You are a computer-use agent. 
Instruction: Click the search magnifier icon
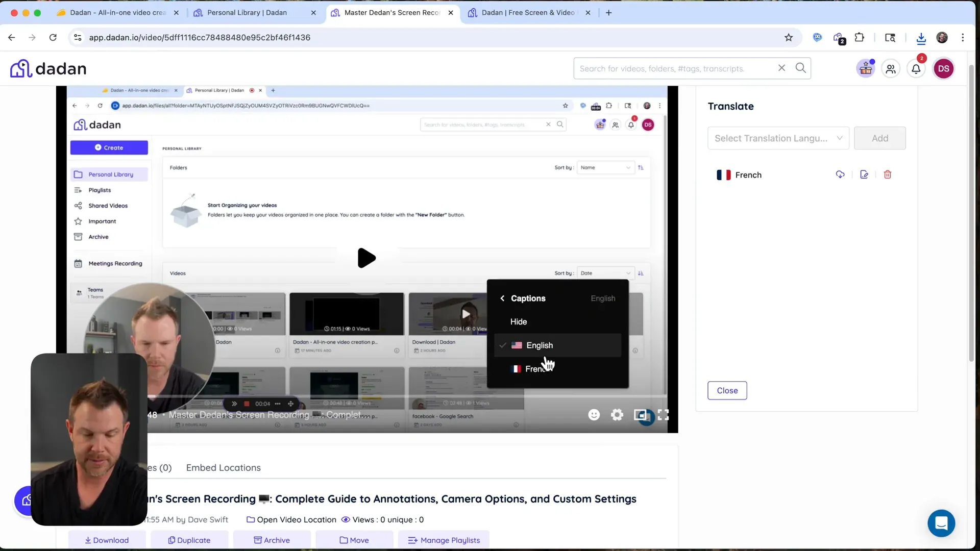click(x=800, y=68)
